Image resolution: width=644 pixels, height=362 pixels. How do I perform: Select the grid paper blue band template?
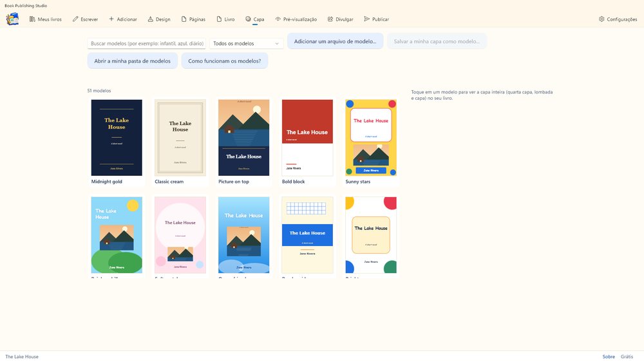point(307,235)
